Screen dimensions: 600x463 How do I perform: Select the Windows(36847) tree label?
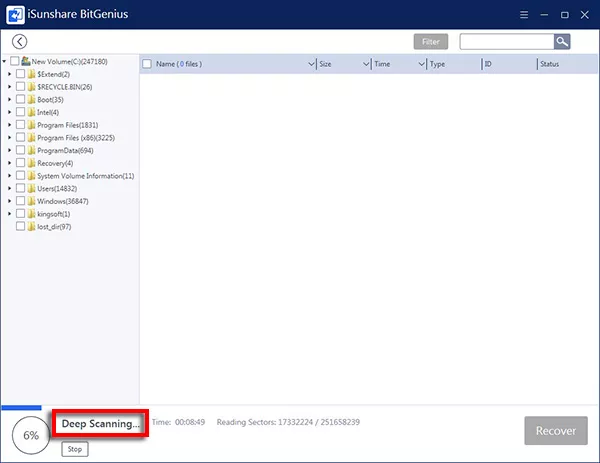63,201
